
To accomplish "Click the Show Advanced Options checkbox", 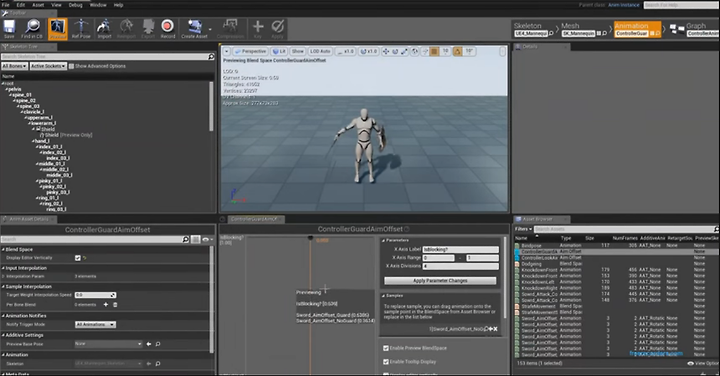I will 71,66.
